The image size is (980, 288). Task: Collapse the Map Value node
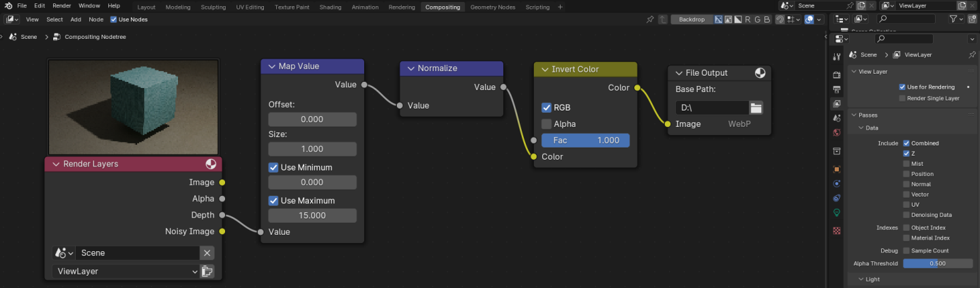click(x=270, y=67)
